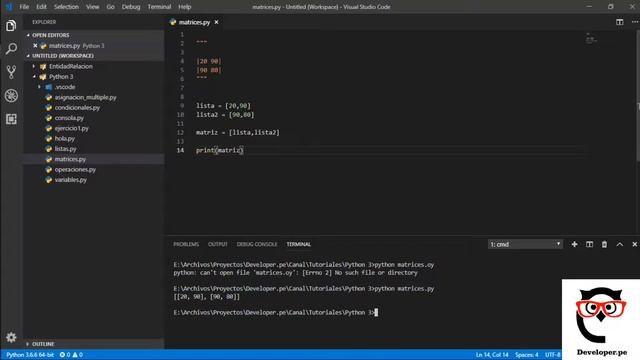Open the Go menu
This screenshot has height=360, width=640.
(110, 7)
